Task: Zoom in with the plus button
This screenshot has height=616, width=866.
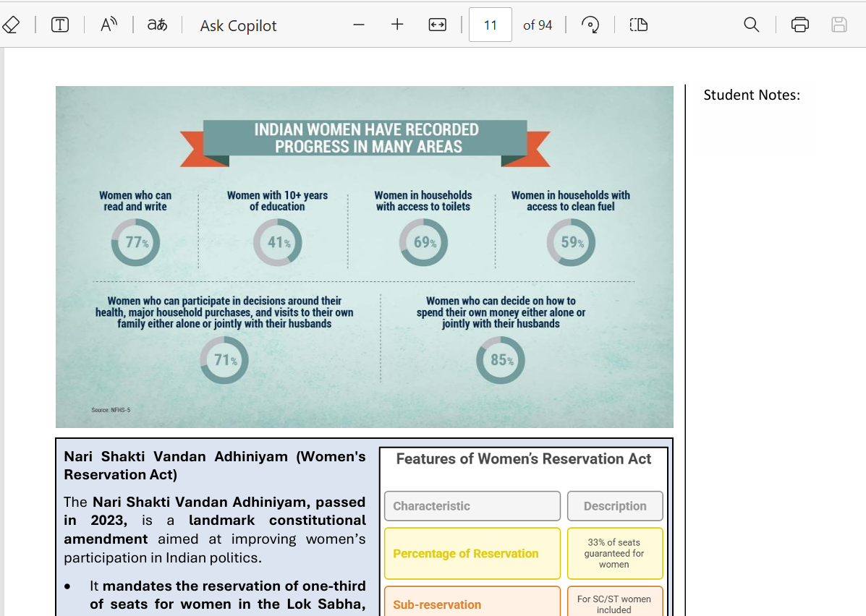Action: (397, 25)
